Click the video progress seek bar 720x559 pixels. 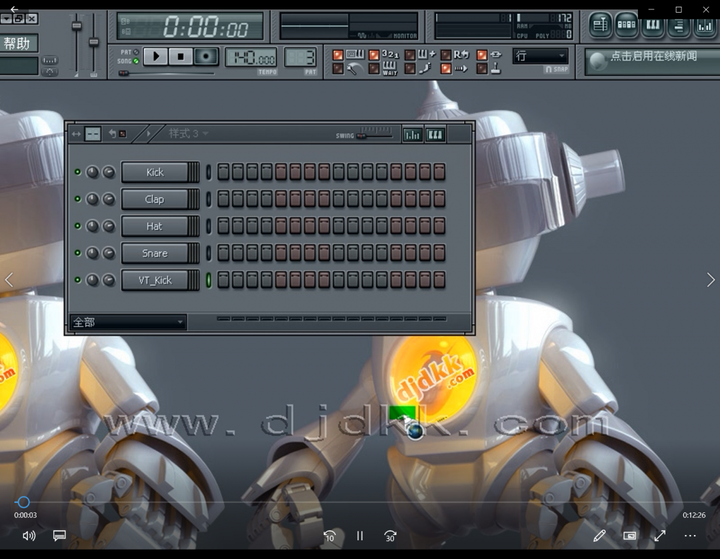point(360,502)
